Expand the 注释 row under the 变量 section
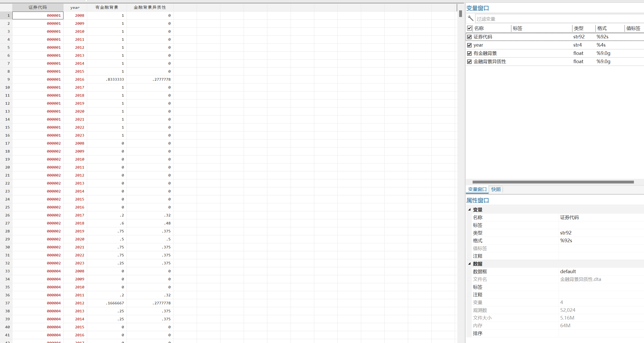The width and height of the screenshot is (644, 343). tap(469, 256)
